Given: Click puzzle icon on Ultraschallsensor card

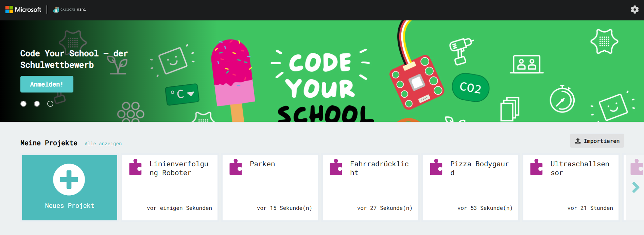Looking at the screenshot, I should pyautogui.click(x=536, y=167).
